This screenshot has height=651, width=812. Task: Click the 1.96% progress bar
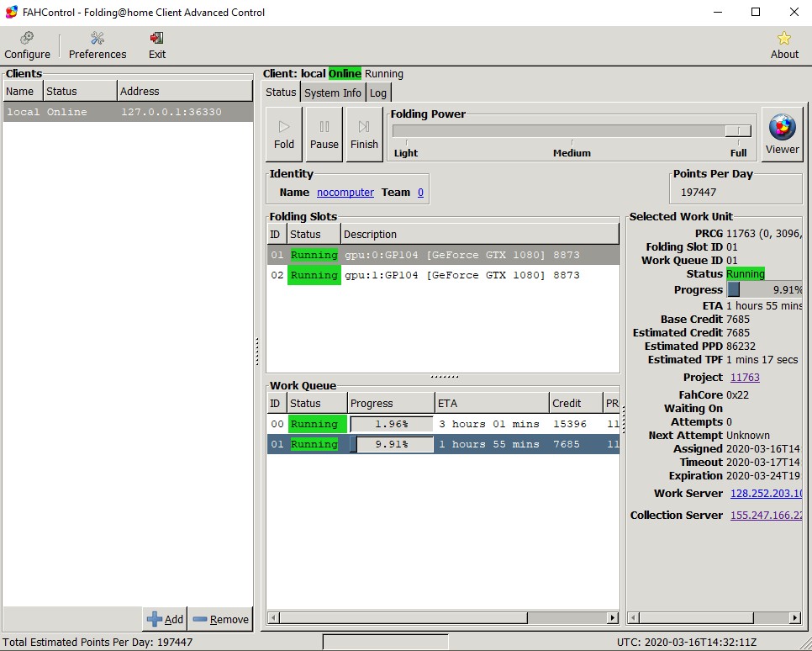pyautogui.click(x=392, y=424)
